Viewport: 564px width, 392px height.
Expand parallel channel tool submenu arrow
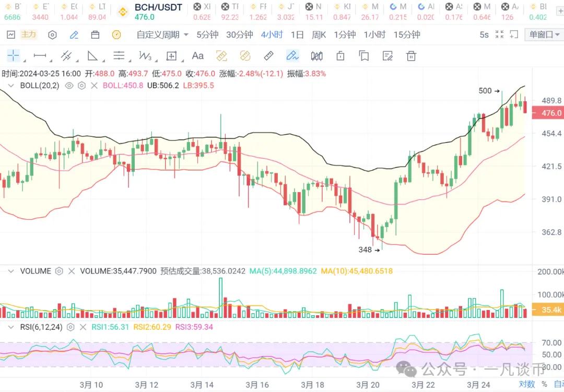[77, 61]
